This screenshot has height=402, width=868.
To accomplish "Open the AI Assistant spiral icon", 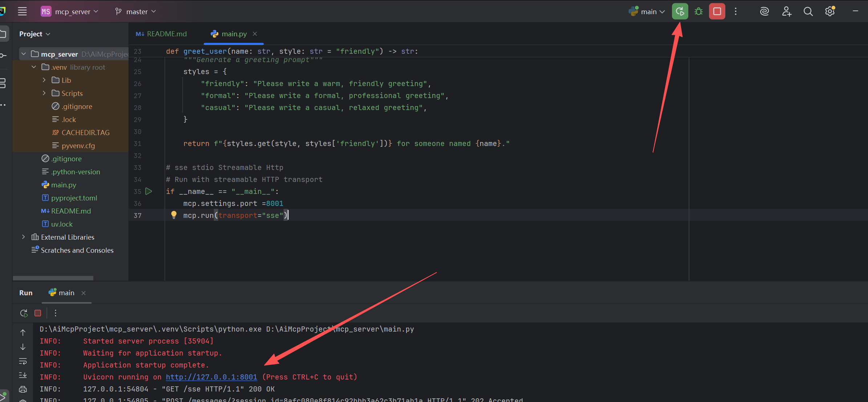I will tap(764, 11).
